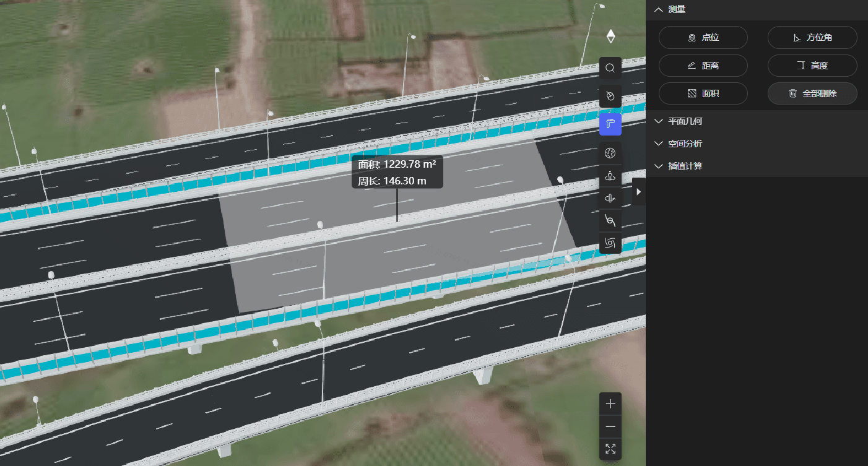Collapse the side panel with arrow handle
This screenshot has width=868, height=466.
pyautogui.click(x=638, y=192)
